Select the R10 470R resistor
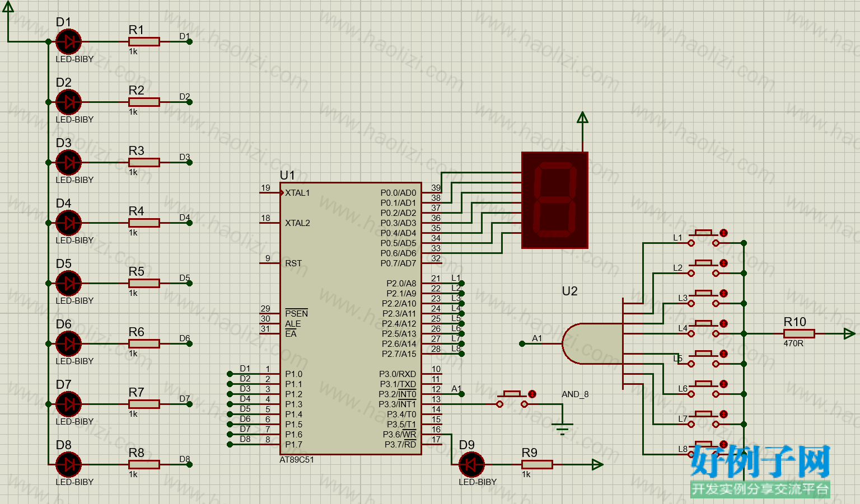Viewport: 860px width, 504px height. pyautogui.click(x=799, y=333)
